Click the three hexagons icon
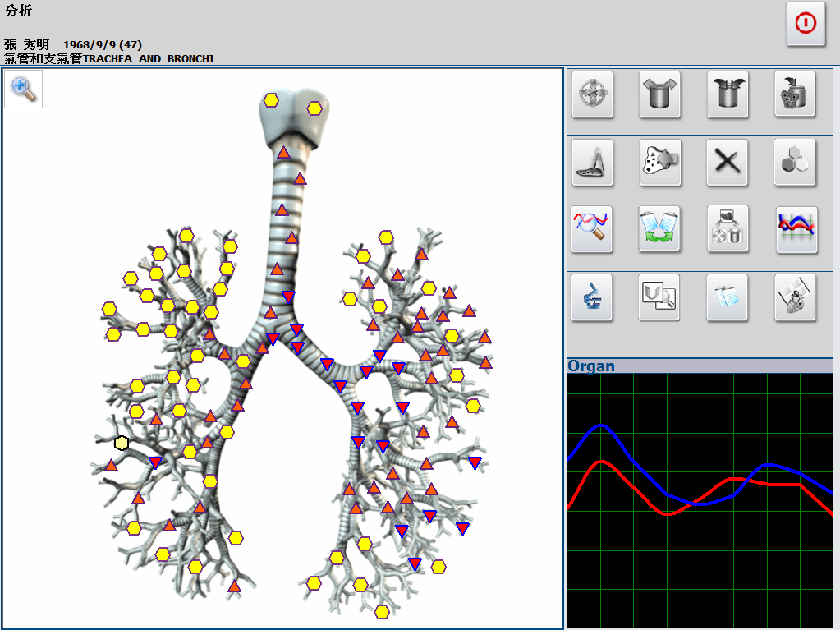 click(795, 162)
